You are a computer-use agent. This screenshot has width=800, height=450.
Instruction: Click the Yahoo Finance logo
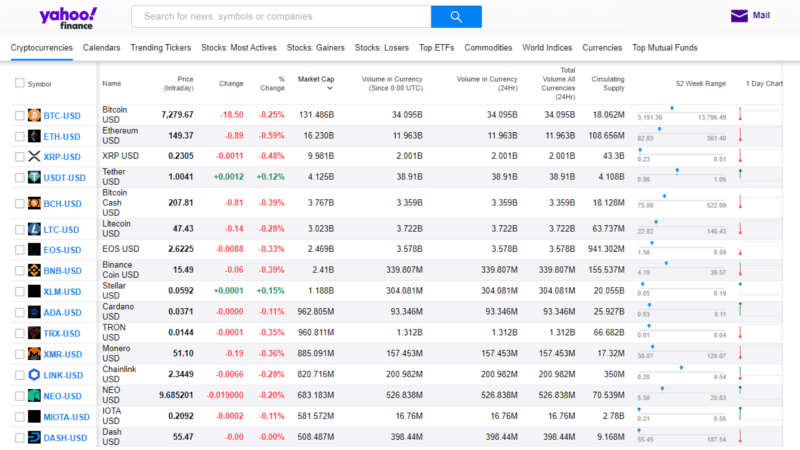pos(68,18)
